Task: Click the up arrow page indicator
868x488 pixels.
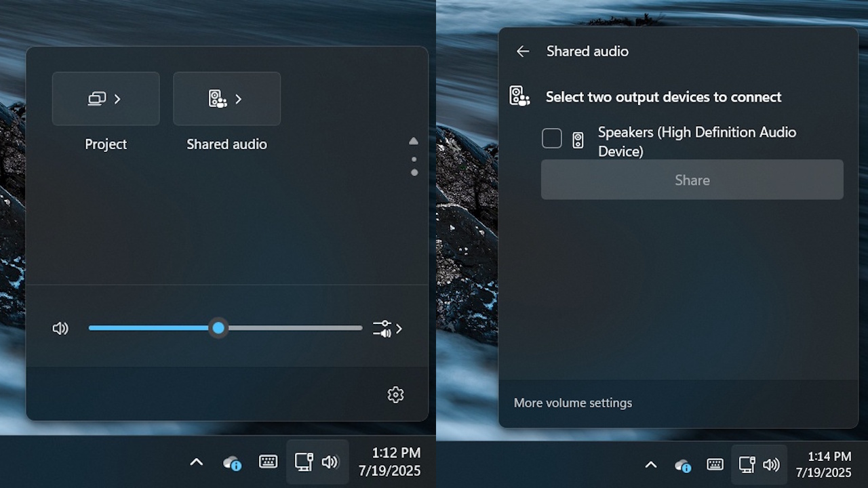Action: pyautogui.click(x=414, y=141)
